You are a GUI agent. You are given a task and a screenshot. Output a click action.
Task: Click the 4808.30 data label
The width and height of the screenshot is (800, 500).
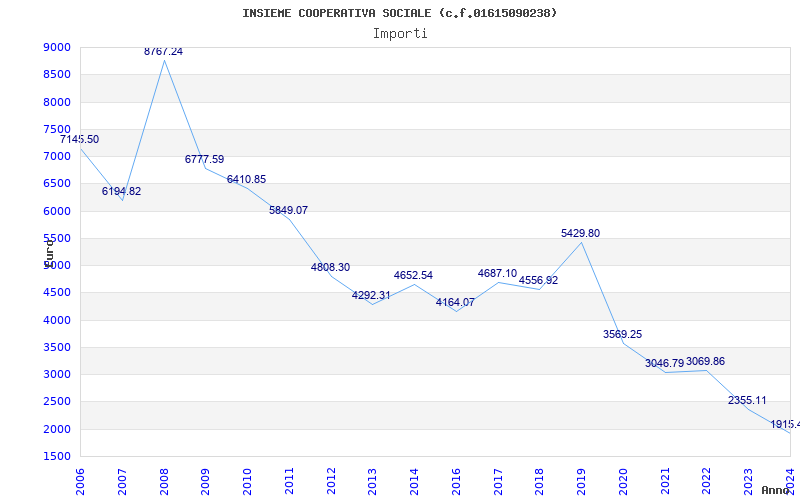[331, 267]
